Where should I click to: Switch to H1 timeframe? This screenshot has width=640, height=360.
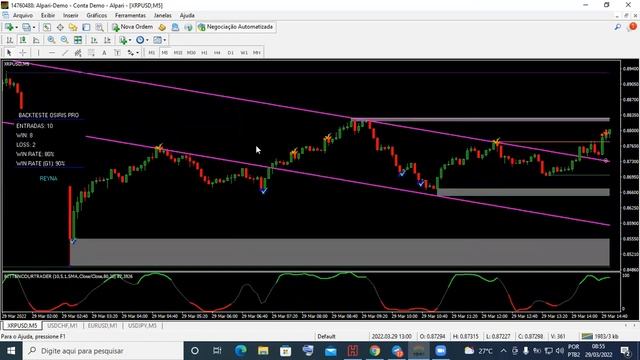pyautogui.click(x=204, y=53)
